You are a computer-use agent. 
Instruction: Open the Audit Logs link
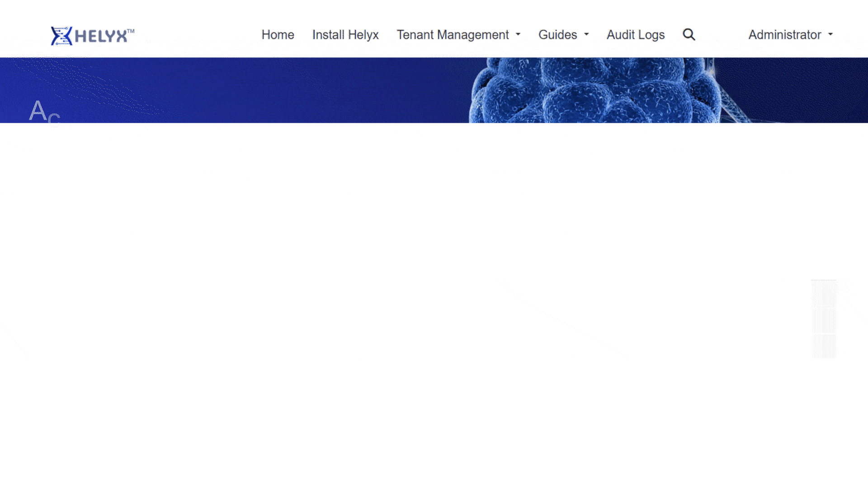[x=635, y=35]
